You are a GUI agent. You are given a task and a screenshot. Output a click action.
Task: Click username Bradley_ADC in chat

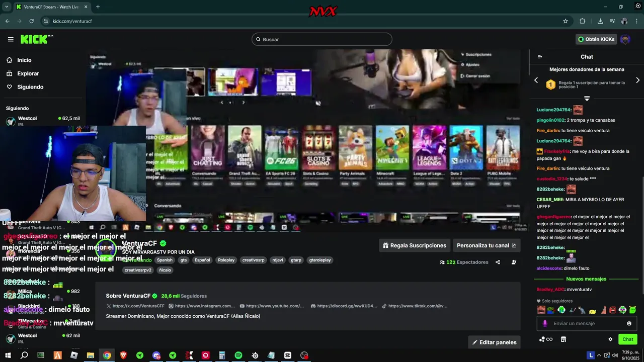pos(550,290)
